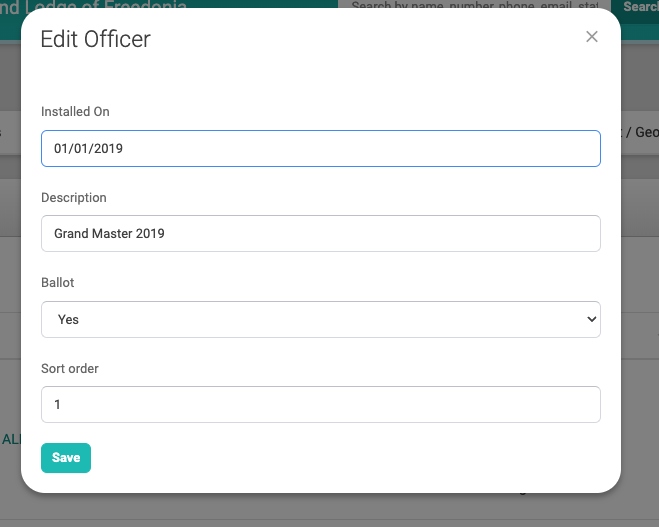
Task: Click the Search button in the header
Action: click(637, 6)
